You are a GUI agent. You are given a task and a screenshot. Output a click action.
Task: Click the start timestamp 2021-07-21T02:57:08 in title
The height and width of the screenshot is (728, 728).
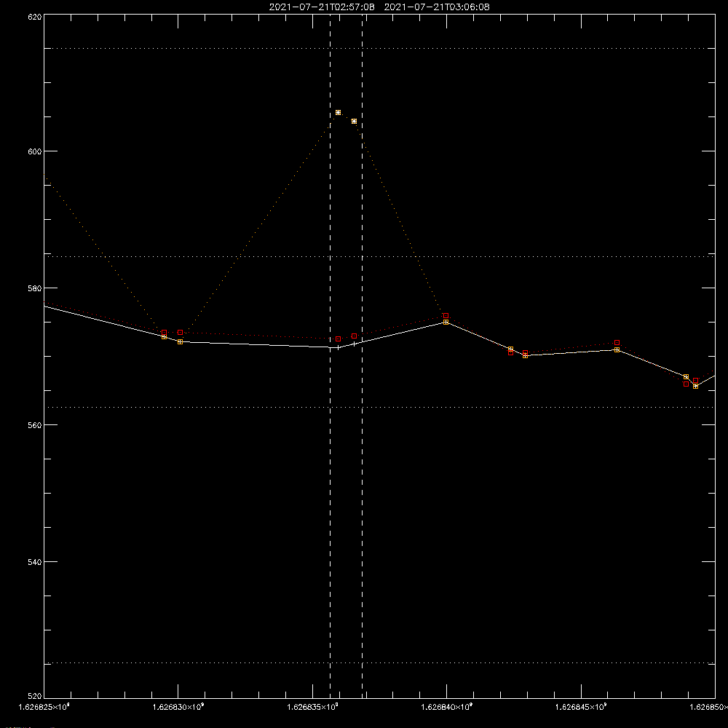(322, 7)
